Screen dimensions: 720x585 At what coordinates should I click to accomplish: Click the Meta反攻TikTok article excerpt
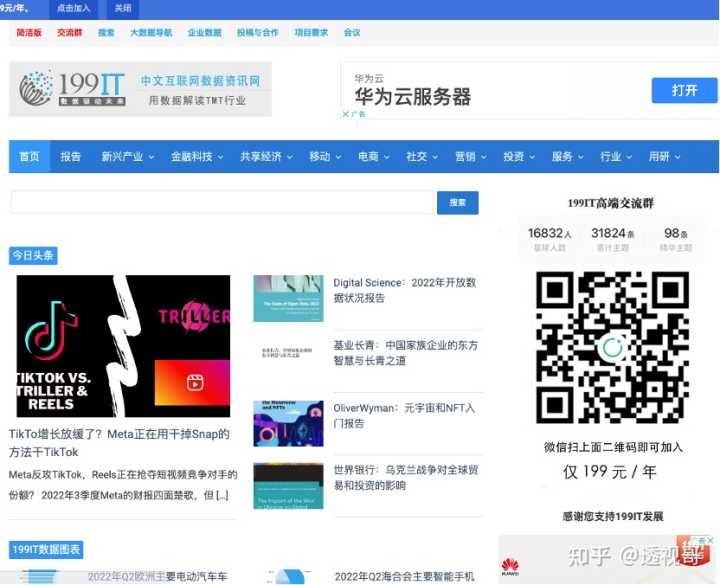pyautogui.click(x=123, y=485)
